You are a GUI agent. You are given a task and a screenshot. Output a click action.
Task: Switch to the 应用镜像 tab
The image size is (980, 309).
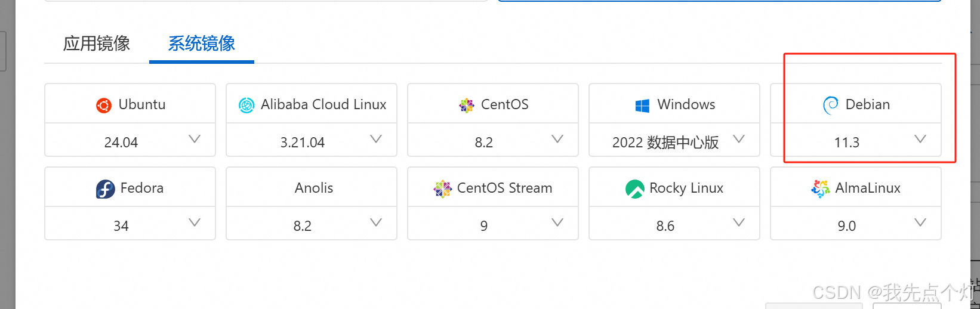coord(97,44)
